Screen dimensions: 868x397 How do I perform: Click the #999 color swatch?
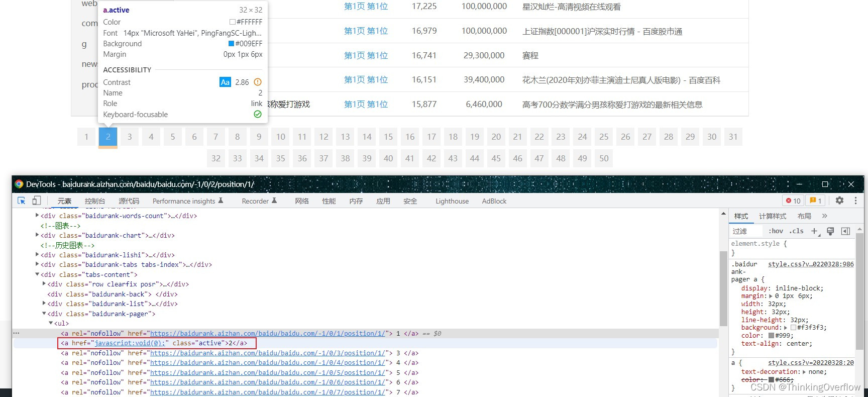772,336
